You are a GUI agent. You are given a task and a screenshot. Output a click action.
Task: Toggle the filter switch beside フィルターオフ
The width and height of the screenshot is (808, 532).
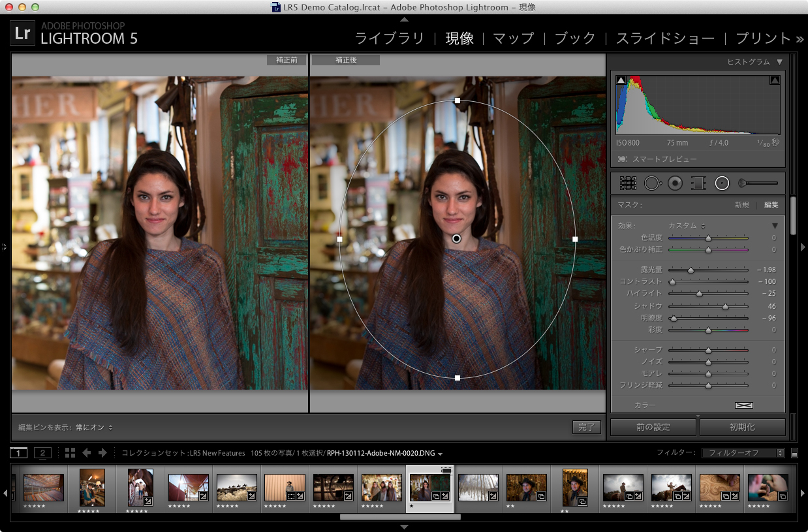(794, 453)
